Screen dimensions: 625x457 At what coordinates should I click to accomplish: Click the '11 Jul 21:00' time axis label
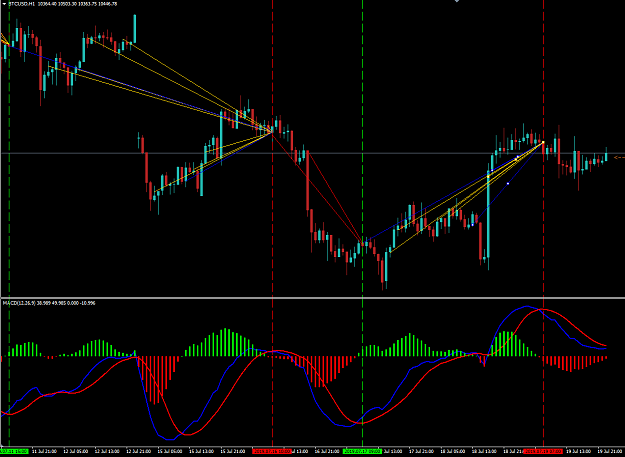[x=44, y=451]
